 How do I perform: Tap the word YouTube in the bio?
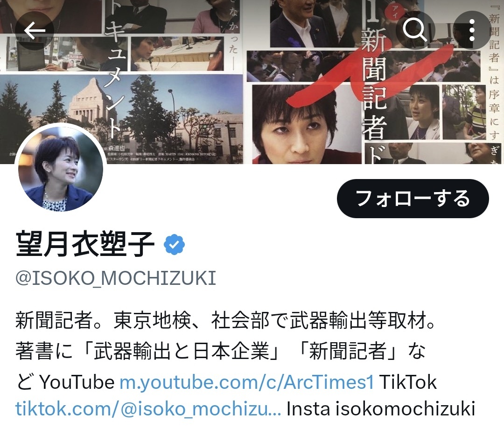[x=77, y=382]
